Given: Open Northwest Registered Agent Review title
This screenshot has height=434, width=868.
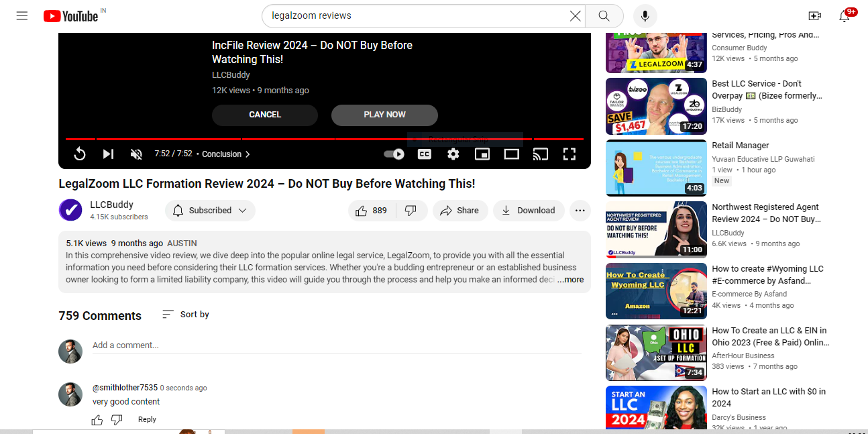Looking at the screenshot, I should click(x=766, y=213).
